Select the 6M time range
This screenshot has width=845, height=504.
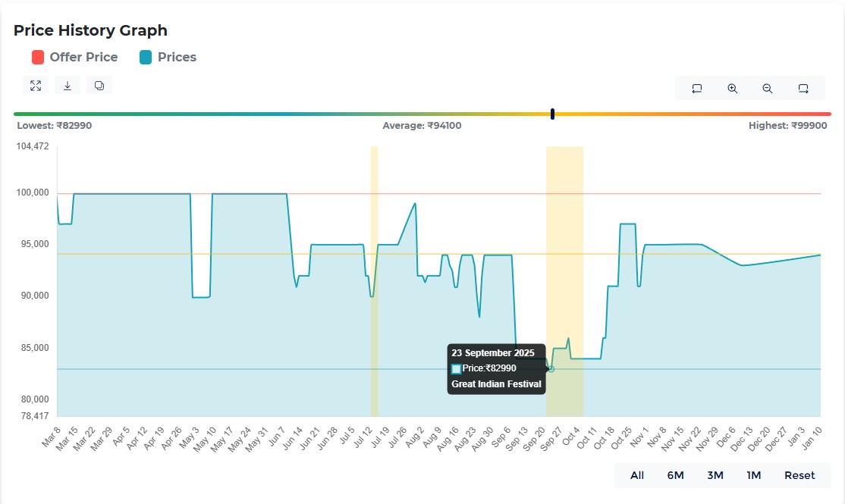pos(675,475)
